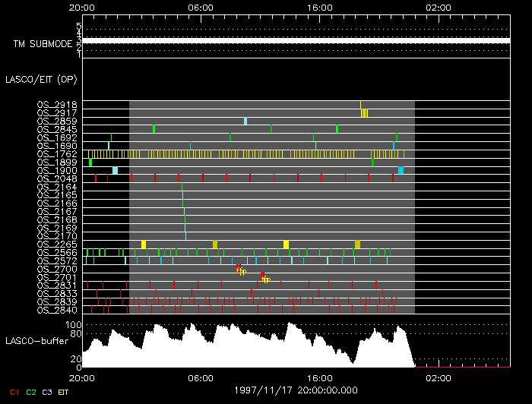Viewport: 532px width, 404px height.
Task: Click the yellow marker on the OS_2918 row
Action: (x=360, y=104)
